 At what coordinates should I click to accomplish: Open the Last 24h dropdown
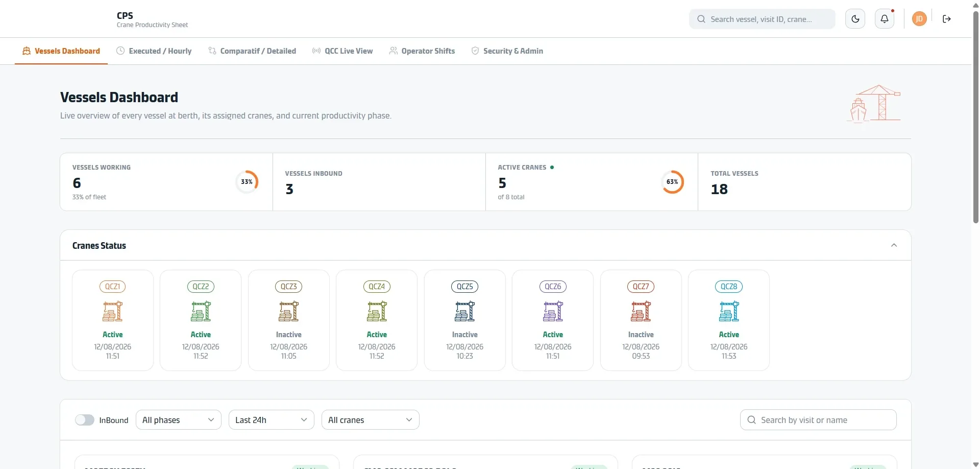[x=272, y=420]
